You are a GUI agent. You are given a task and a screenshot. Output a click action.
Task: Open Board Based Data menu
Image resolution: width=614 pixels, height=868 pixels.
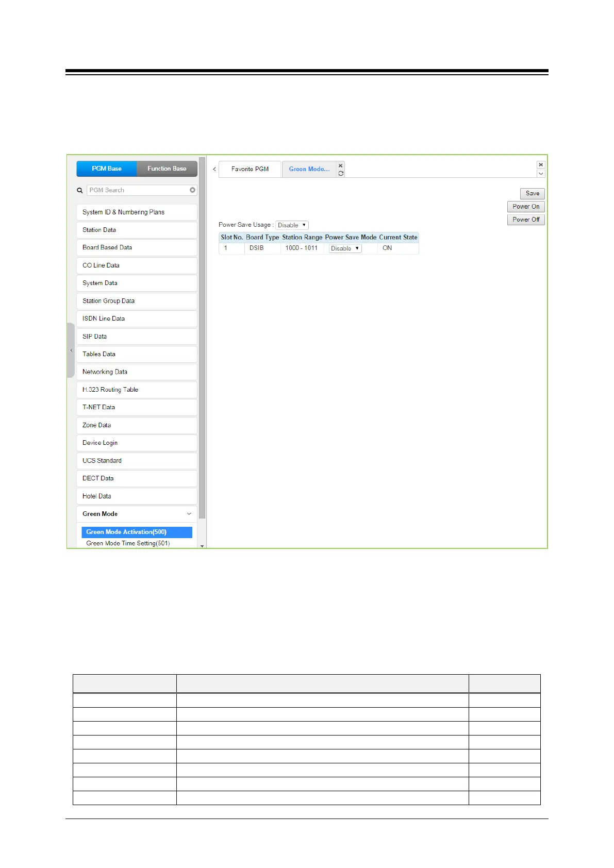tap(137, 247)
